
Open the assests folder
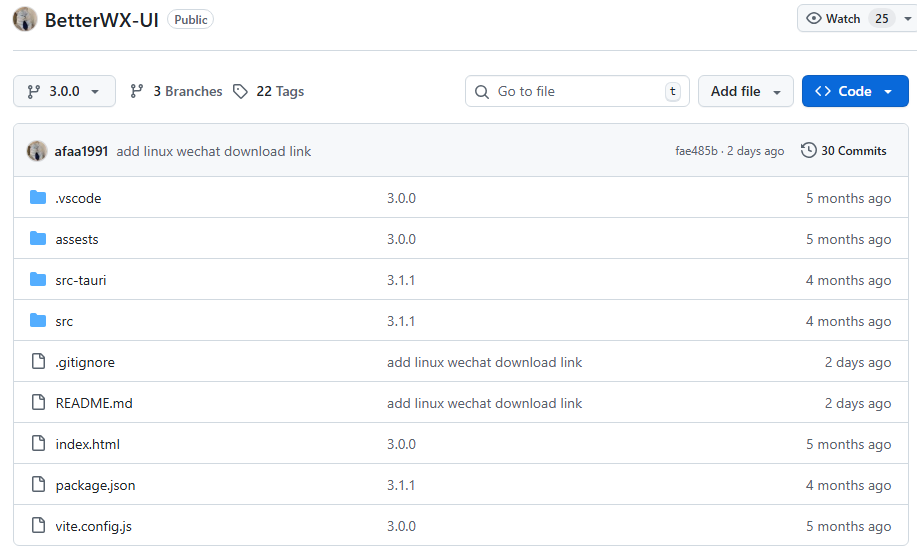[x=77, y=239]
